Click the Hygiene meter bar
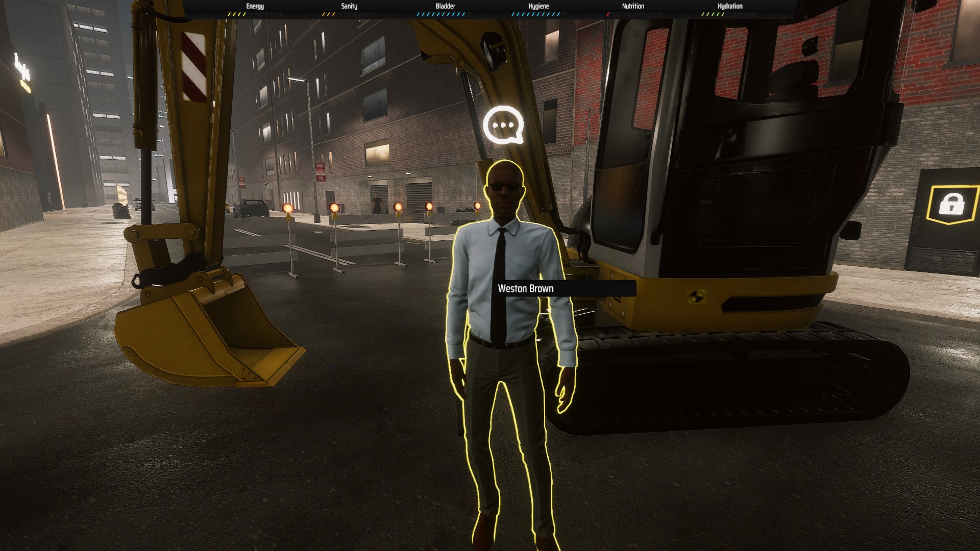Image resolution: width=980 pixels, height=551 pixels. point(538,14)
